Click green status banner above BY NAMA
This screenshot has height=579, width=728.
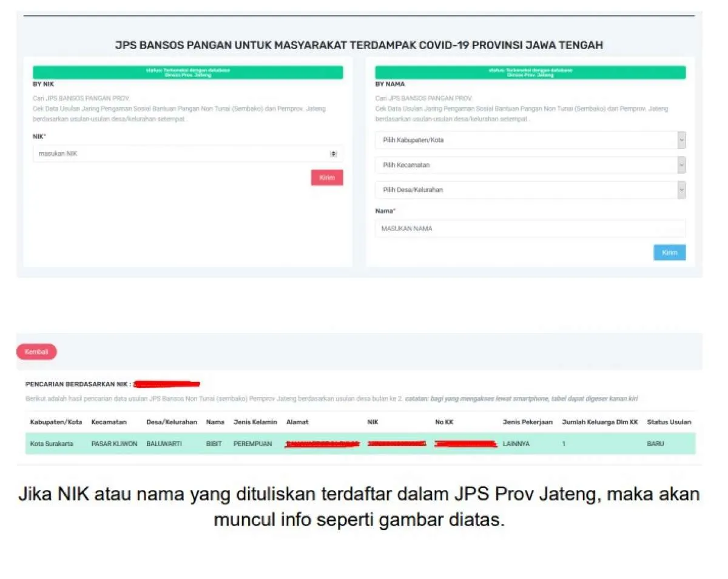pyautogui.click(x=530, y=72)
